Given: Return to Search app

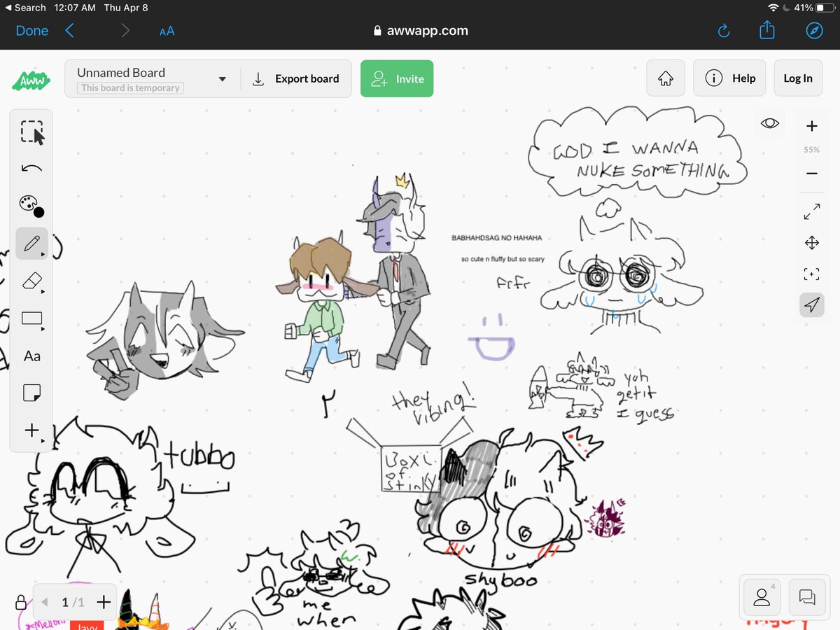Looking at the screenshot, I should tap(25, 8).
